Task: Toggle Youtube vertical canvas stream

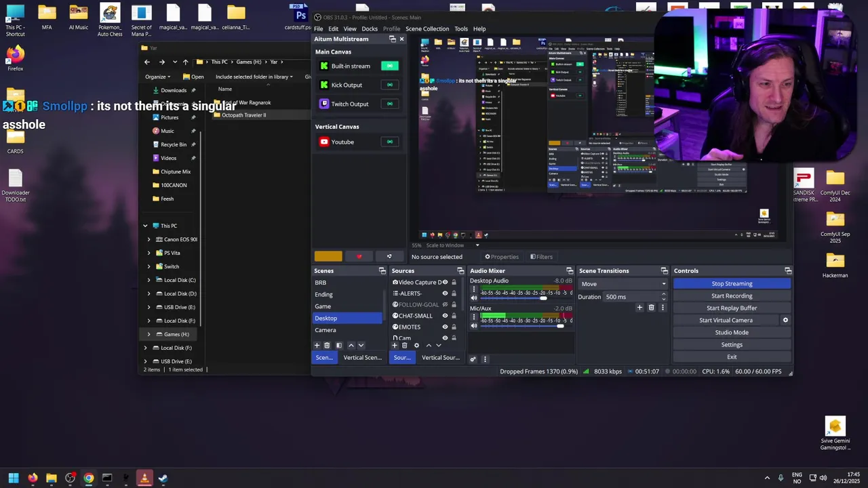Action: click(x=389, y=142)
